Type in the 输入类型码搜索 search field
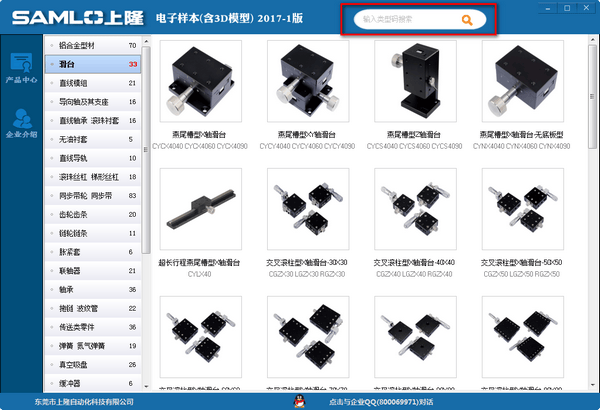 point(405,20)
